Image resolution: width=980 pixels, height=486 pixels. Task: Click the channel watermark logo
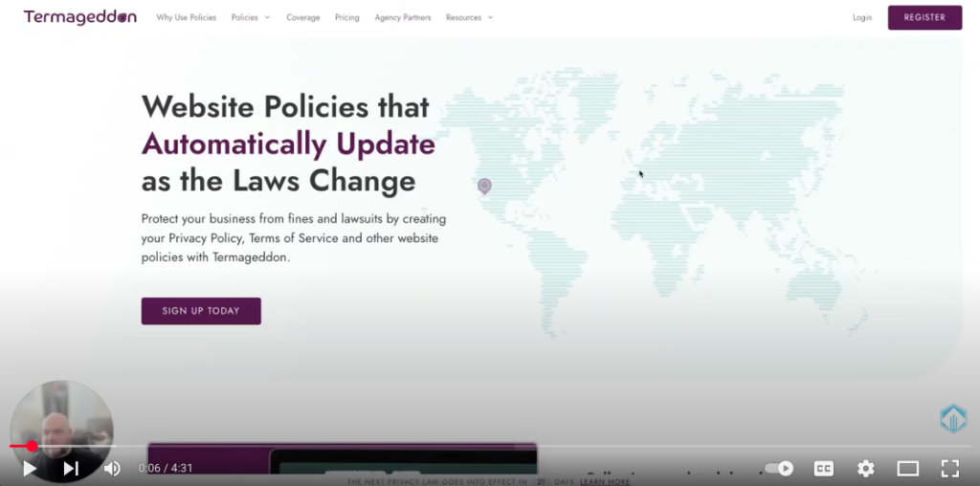click(953, 419)
